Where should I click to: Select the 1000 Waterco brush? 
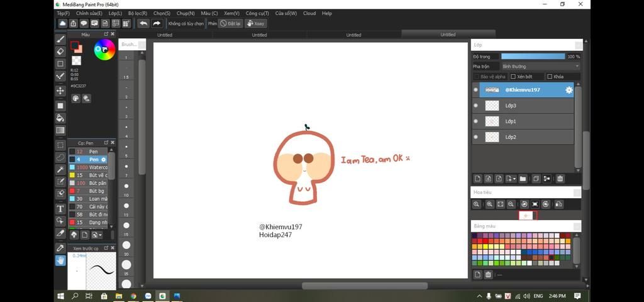88,167
